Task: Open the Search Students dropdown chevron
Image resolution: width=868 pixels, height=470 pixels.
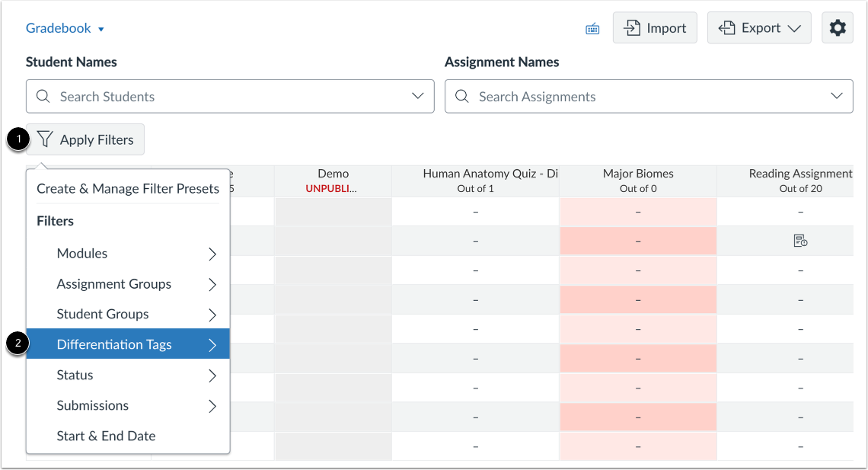Action: (x=417, y=96)
